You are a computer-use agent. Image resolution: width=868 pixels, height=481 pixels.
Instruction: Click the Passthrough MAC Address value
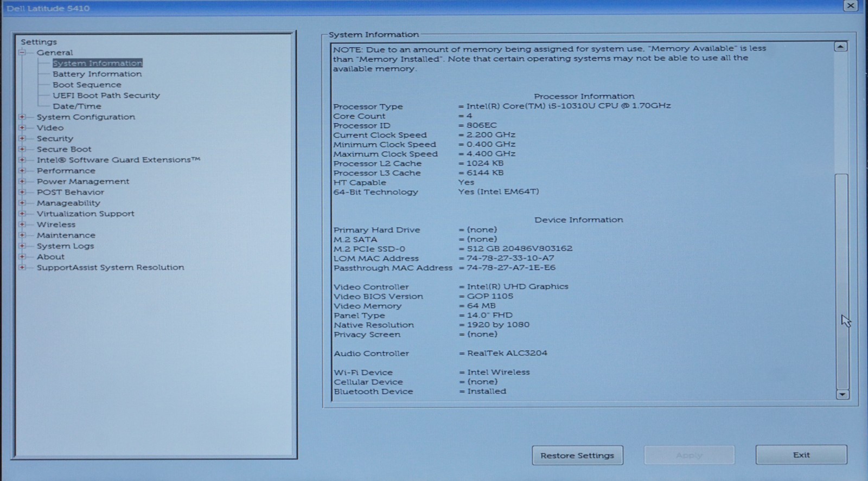(511, 268)
